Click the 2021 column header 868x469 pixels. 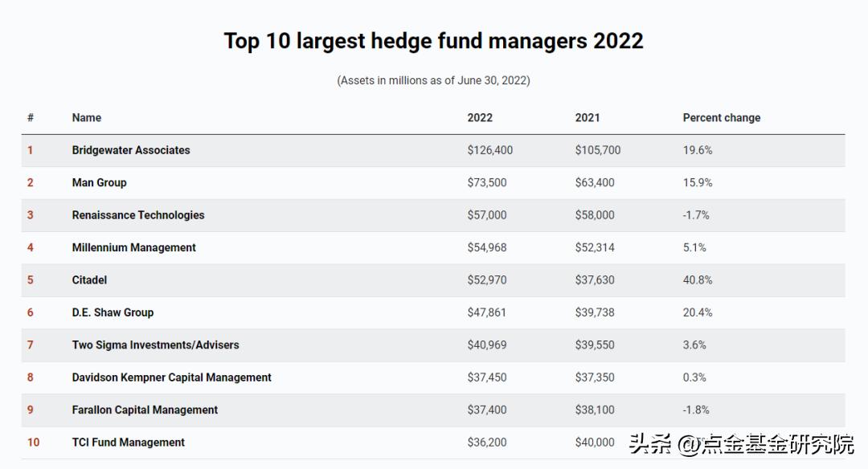588,118
